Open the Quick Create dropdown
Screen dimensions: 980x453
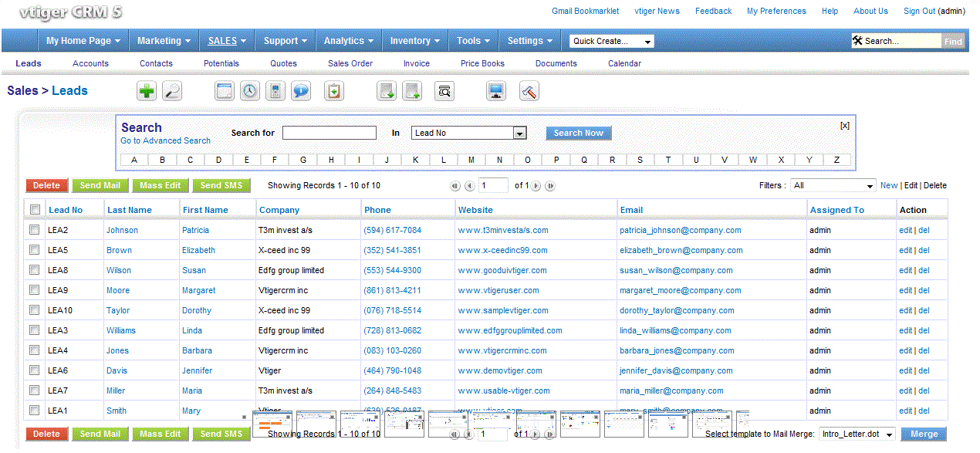611,42
